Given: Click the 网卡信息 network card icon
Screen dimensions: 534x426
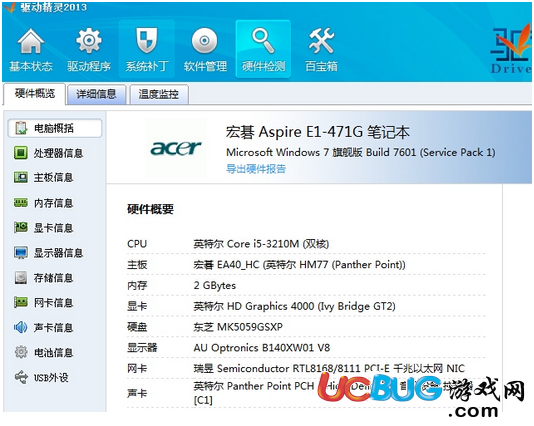Looking at the screenshot, I should pos(21,302).
